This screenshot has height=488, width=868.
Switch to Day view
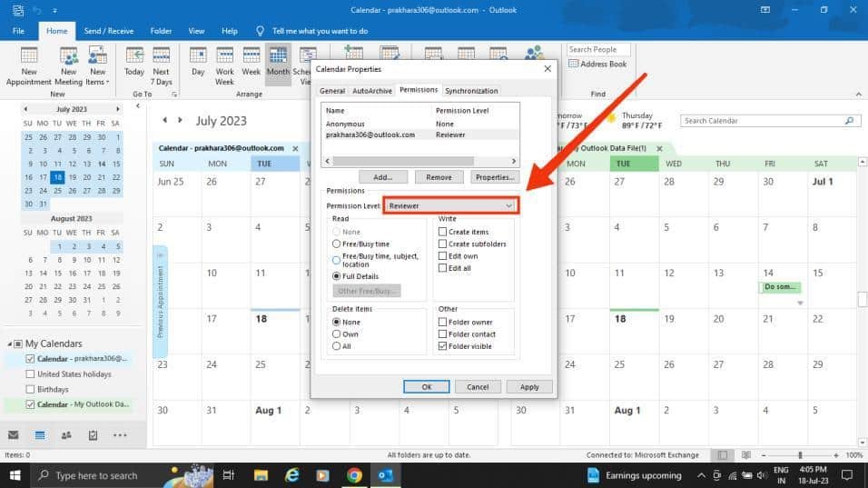[x=198, y=62]
